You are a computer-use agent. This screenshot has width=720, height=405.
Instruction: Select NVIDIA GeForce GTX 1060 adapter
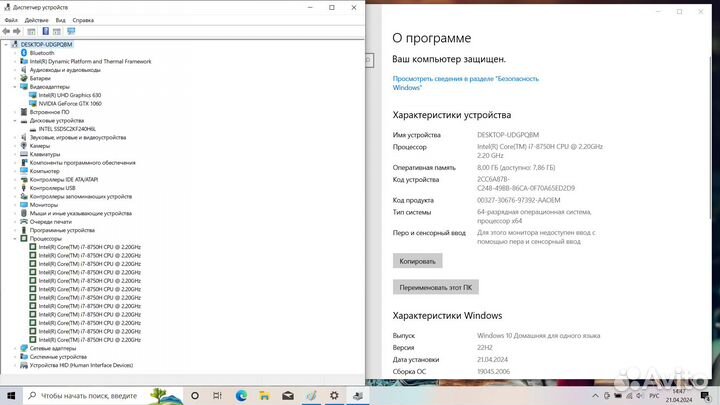click(70, 104)
